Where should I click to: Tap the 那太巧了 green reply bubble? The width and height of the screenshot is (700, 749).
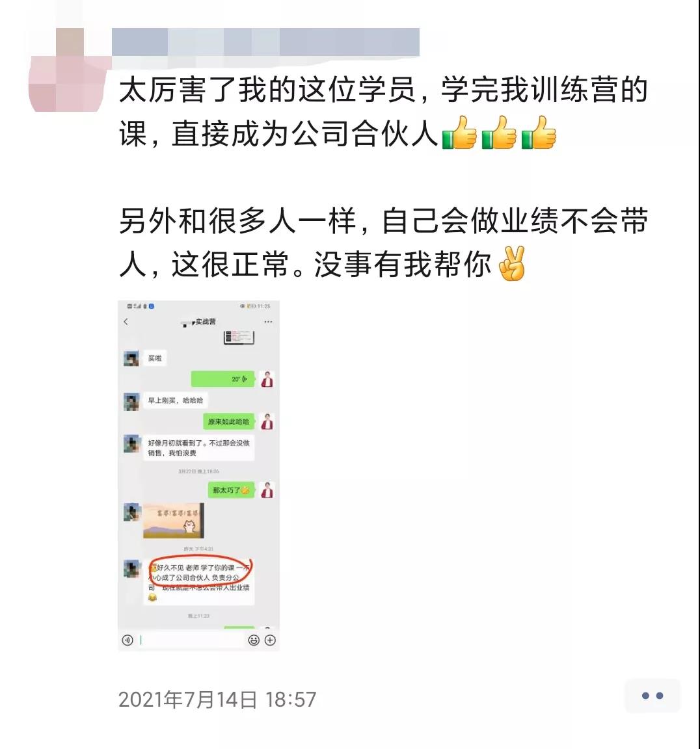[x=231, y=490]
